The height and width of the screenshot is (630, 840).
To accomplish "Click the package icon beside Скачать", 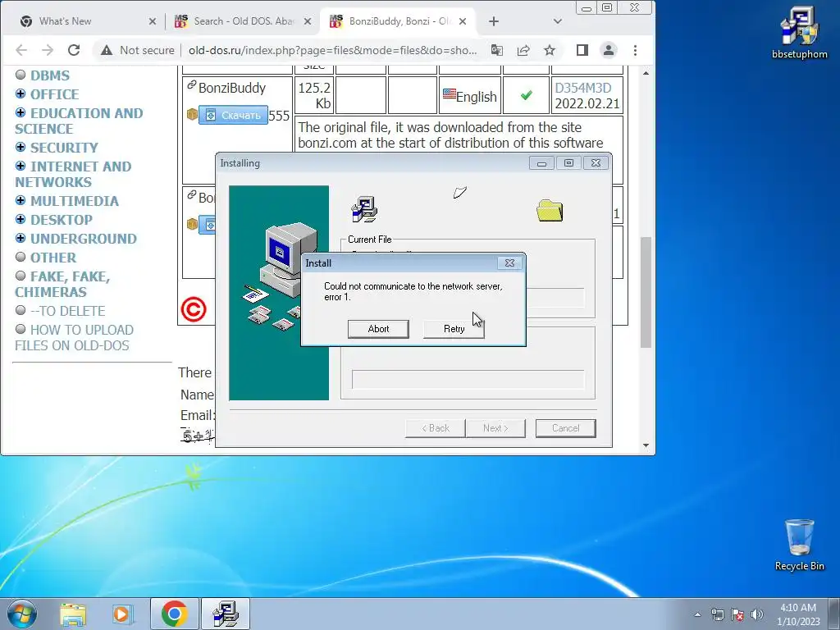I will [192, 115].
